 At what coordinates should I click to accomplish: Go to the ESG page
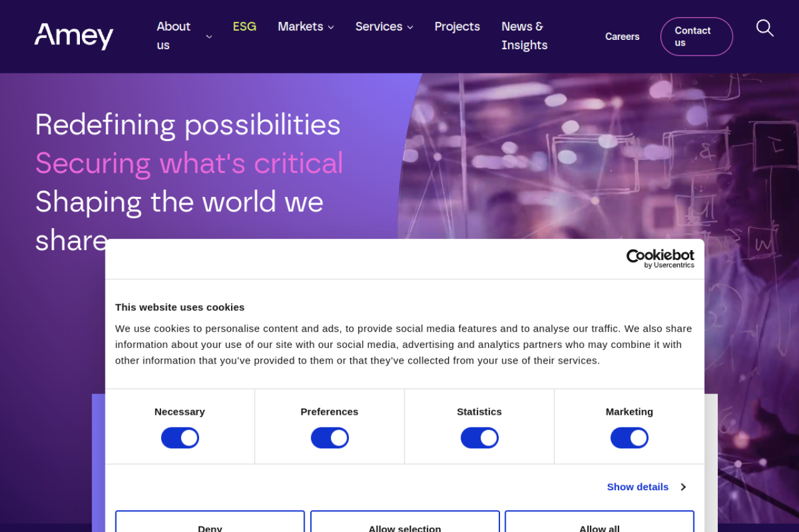click(245, 27)
